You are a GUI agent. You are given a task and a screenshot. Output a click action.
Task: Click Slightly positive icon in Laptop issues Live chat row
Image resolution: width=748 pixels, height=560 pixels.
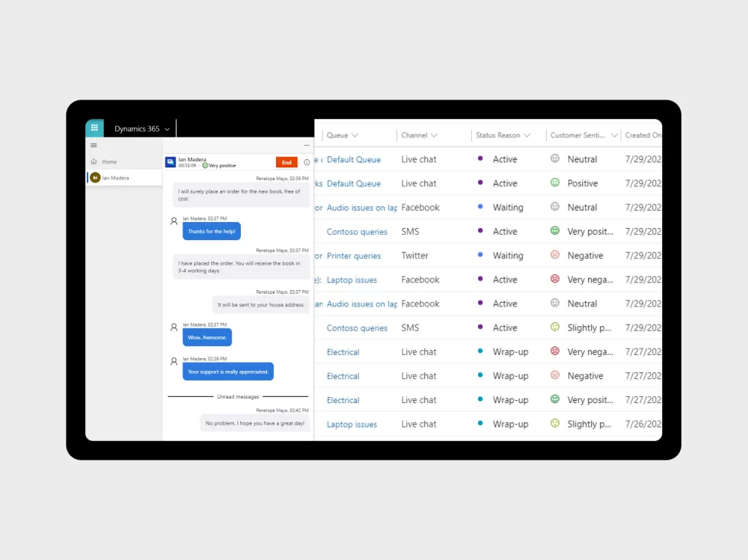[x=555, y=423]
